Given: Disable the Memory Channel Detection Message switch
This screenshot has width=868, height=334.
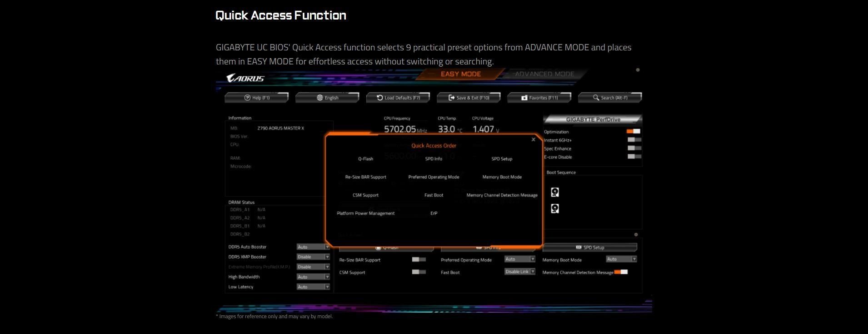Looking at the screenshot, I should [621, 272].
